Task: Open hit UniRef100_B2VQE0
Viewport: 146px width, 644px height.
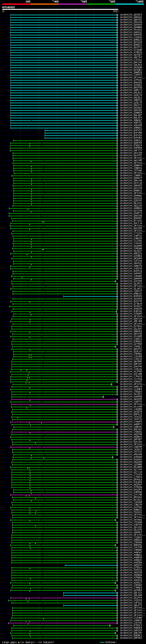Action: (x=131, y=70)
